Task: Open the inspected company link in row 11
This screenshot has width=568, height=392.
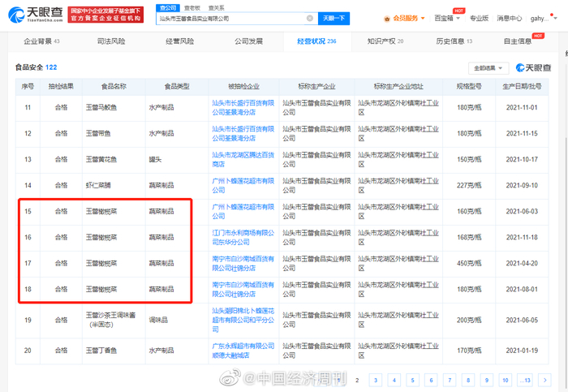Action: click(243, 108)
